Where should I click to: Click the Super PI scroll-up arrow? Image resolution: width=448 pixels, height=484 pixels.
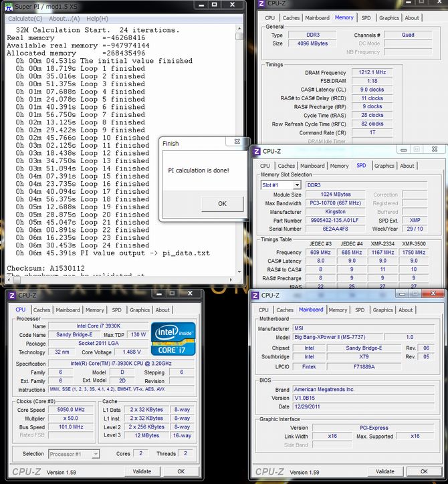(x=239, y=28)
